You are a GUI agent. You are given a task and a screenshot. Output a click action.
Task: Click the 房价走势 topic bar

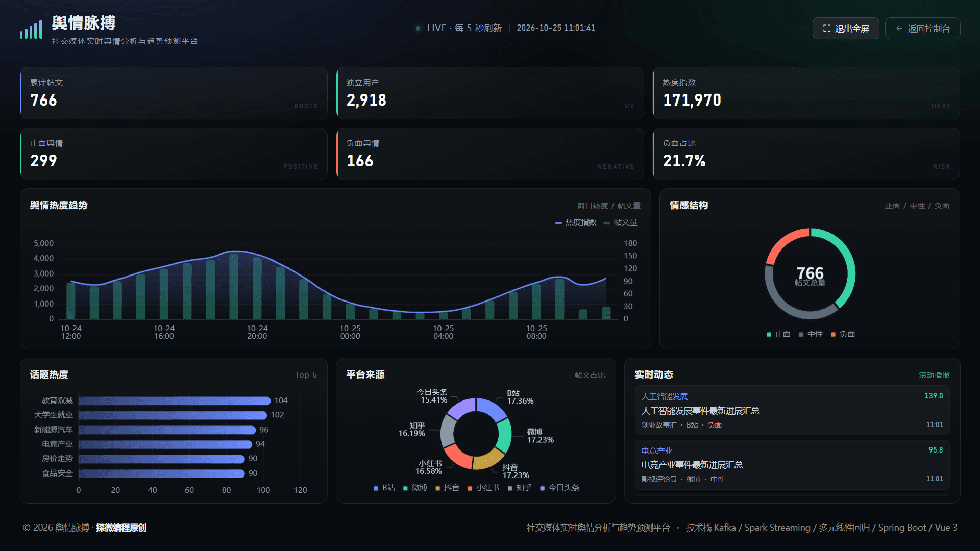click(162, 459)
